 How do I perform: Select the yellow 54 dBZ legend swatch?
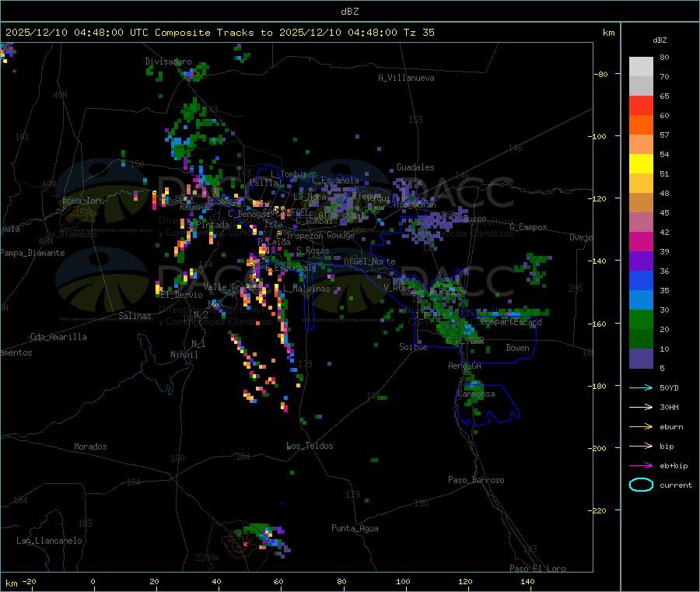coord(641,164)
